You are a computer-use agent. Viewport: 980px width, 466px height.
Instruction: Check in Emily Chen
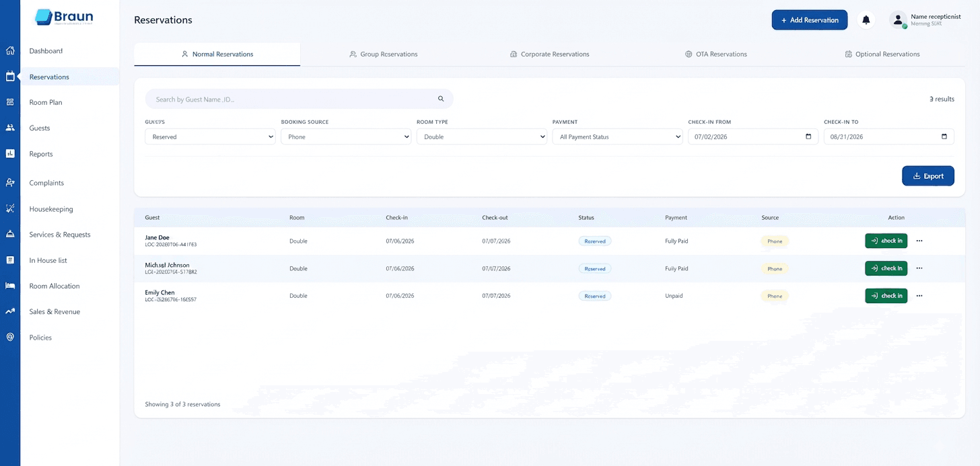[886, 296]
